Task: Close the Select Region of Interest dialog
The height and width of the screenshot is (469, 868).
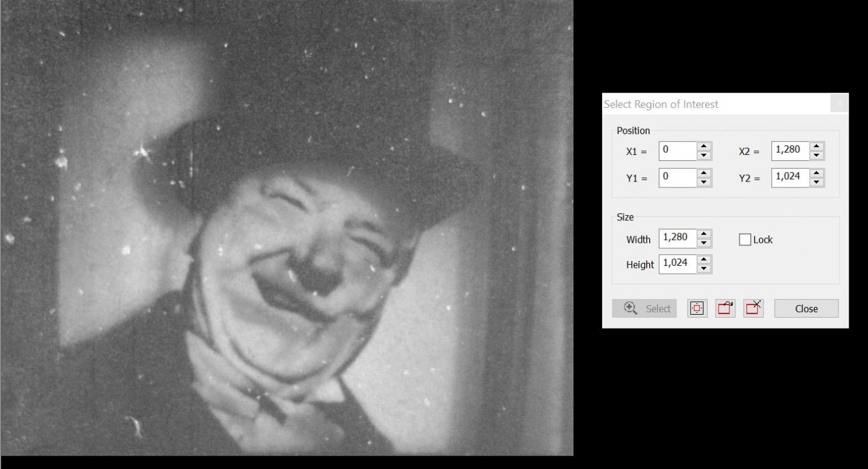Action: [x=807, y=308]
